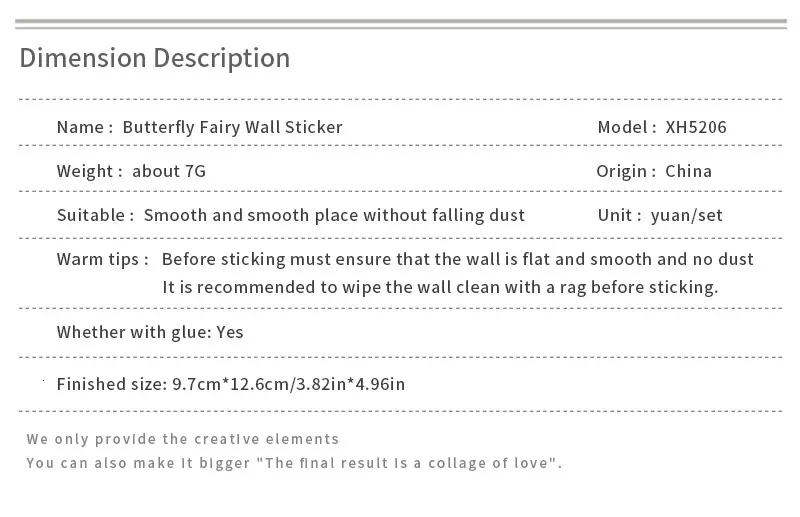The width and height of the screenshot is (800, 517).
Task: Click the tip about flat, smooth wall
Action: 457,260
